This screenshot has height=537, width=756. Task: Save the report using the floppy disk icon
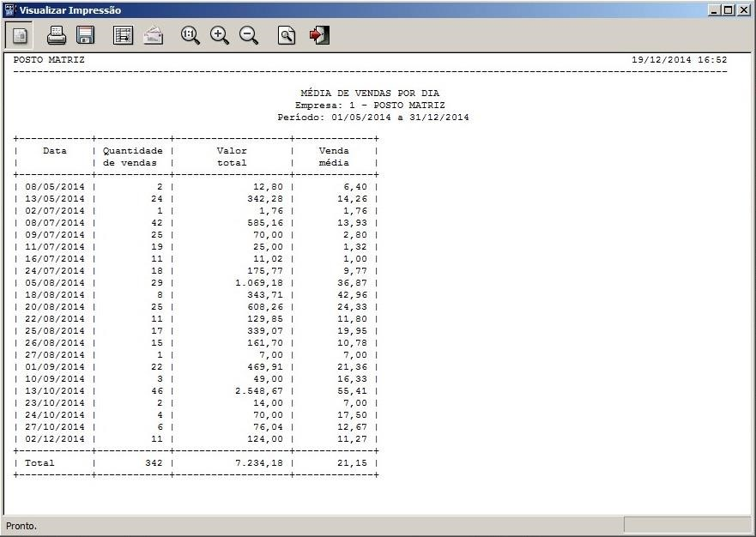(85, 35)
